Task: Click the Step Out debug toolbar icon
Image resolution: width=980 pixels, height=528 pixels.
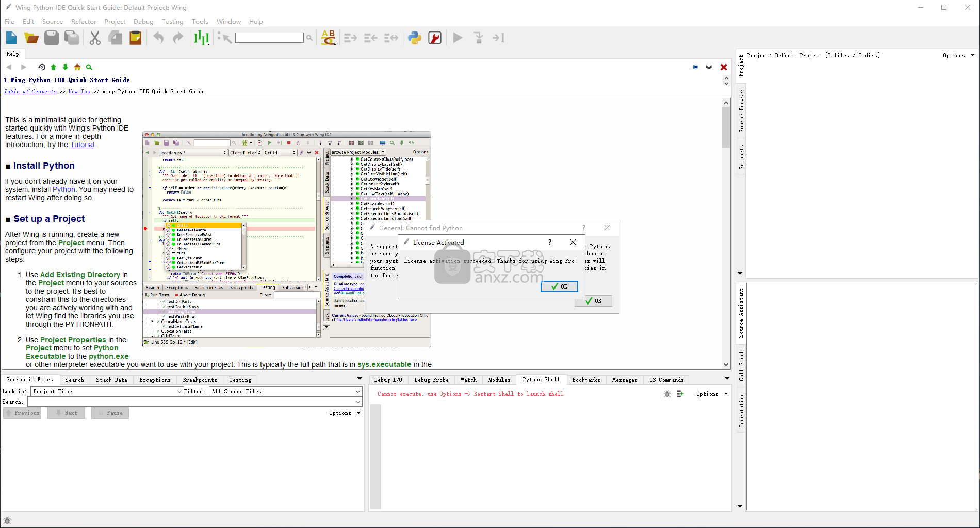Action: 498,38
